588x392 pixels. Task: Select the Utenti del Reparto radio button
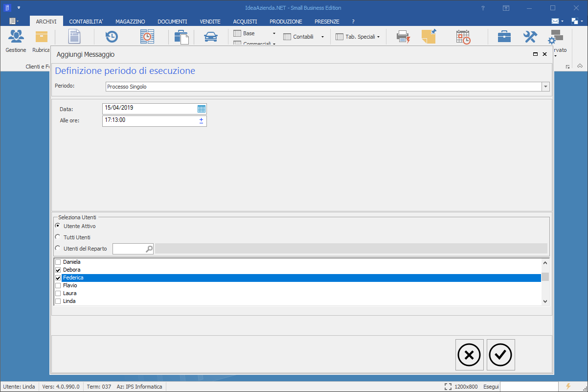click(58, 248)
